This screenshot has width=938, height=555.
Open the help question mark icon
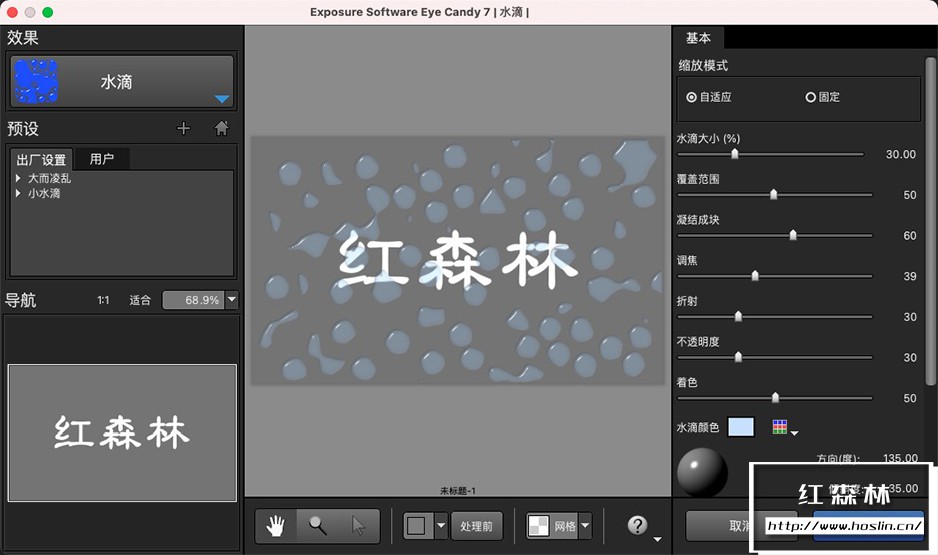[x=637, y=525]
